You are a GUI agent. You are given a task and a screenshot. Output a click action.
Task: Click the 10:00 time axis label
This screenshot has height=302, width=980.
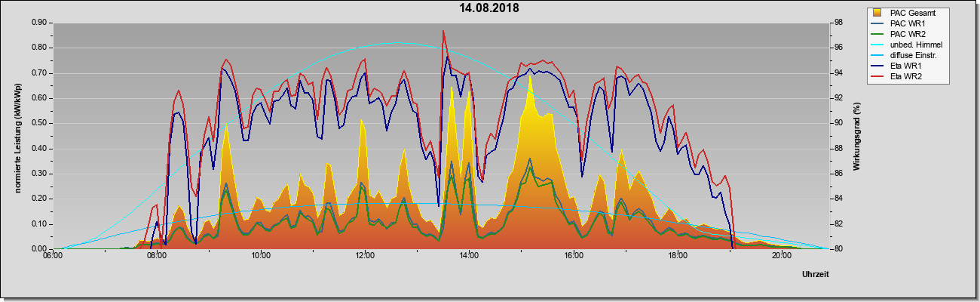[260, 255]
